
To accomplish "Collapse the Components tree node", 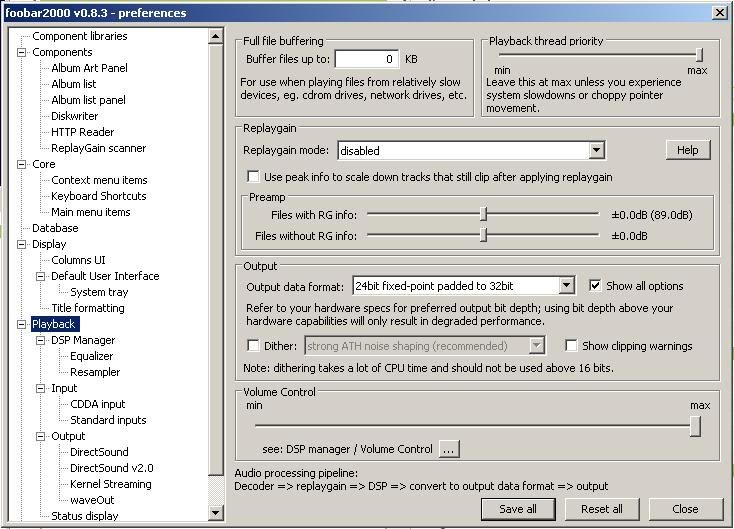I will [22, 52].
